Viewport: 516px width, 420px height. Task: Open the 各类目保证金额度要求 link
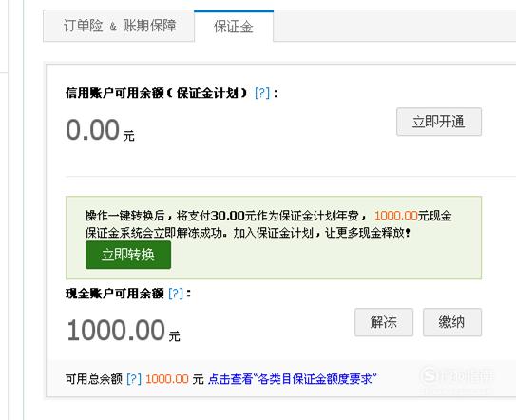pos(293,379)
